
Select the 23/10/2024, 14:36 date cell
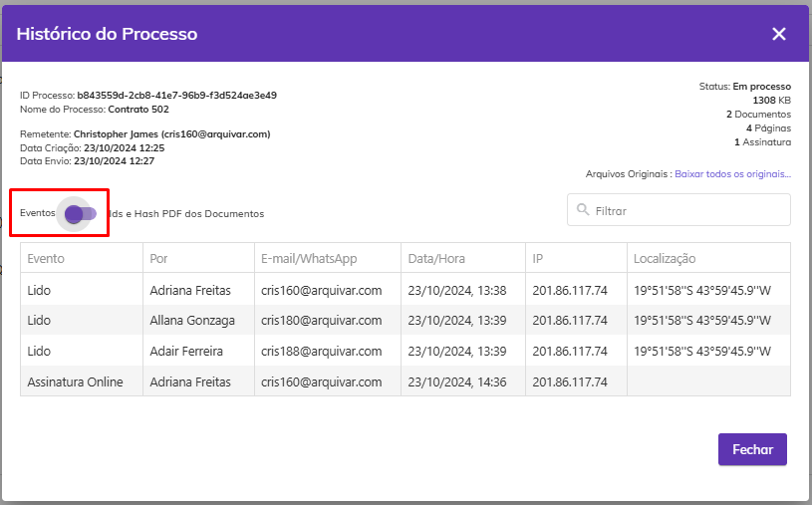point(463,381)
